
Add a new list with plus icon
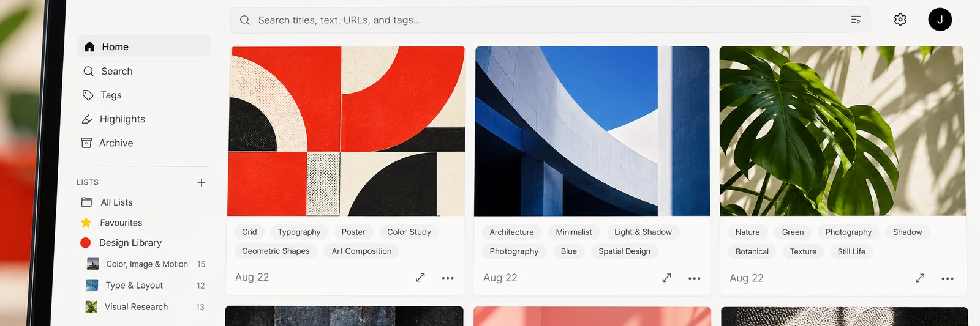pyautogui.click(x=201, y=182)
